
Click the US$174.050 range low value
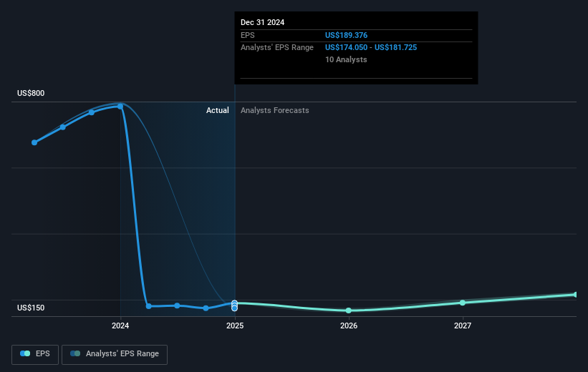(x=346, y=48)
